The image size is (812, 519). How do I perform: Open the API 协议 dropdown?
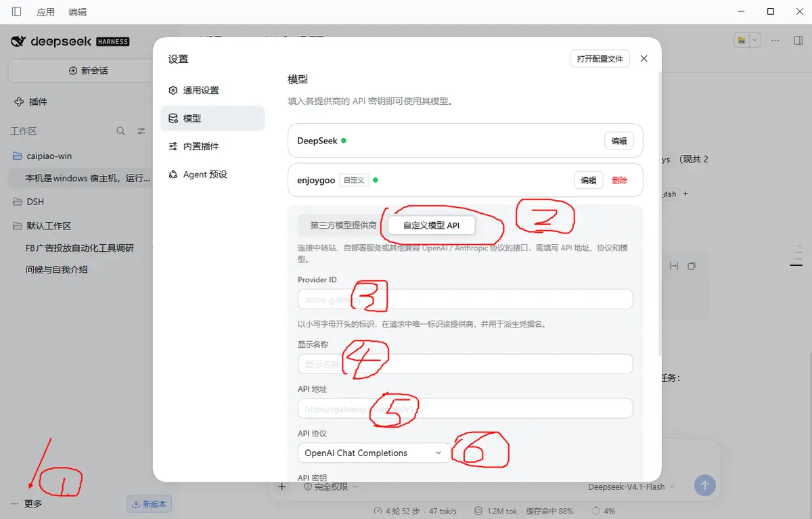point(374,453)
